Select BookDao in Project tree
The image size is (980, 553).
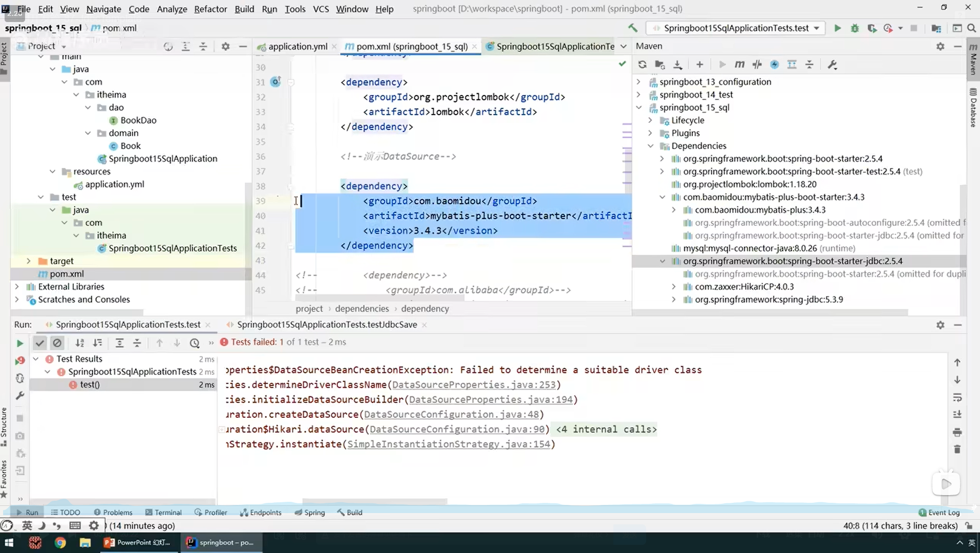(x=138, y=120)
